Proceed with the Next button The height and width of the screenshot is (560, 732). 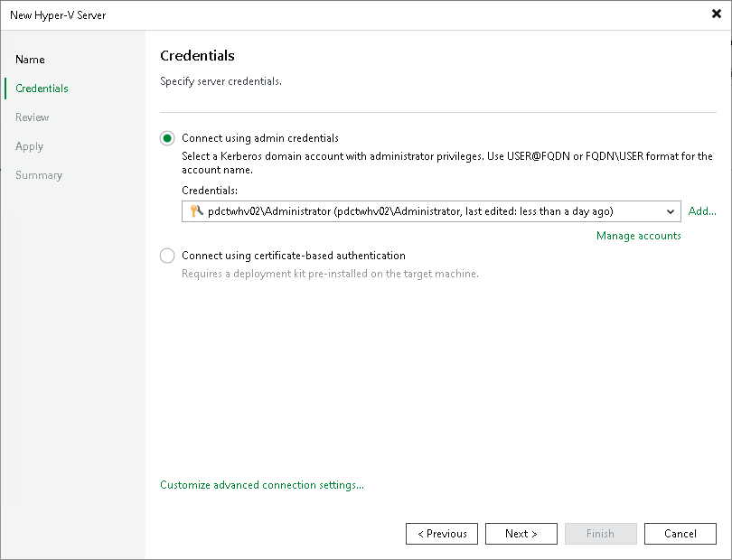pyautogui.click(x=521, y=534)
